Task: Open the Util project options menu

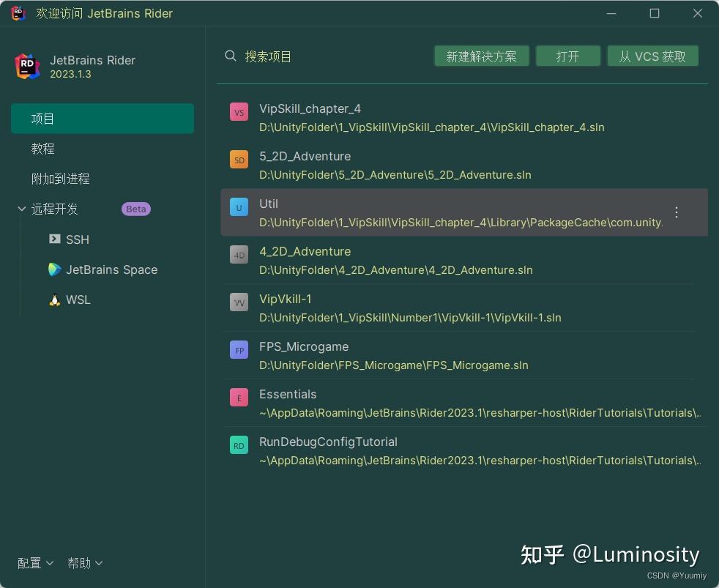Action: pyautogui.click(x=676, y=212)
